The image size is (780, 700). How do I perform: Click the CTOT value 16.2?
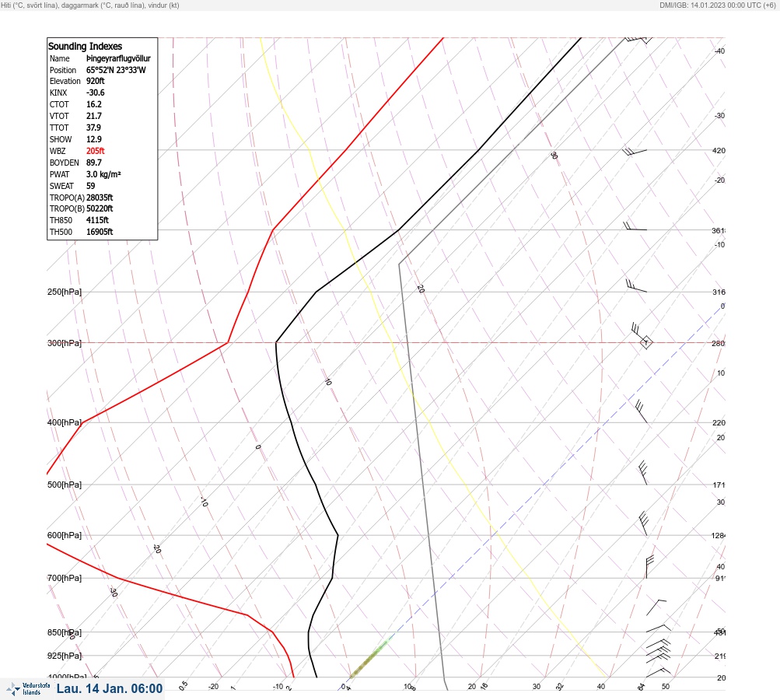click(94, 104)
